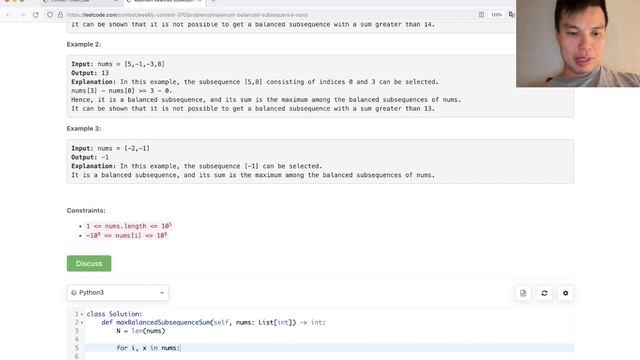Click the lock icon in address bar
Image resolution: width=640 pixels, height=360 pixels.
pyautogui.click(x=60, y=15)
